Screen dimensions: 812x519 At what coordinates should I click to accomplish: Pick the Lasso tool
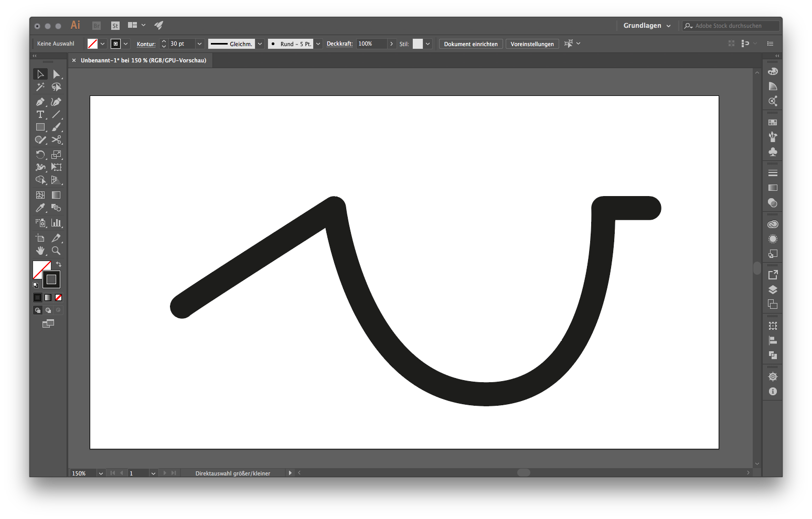pos(56,87)
